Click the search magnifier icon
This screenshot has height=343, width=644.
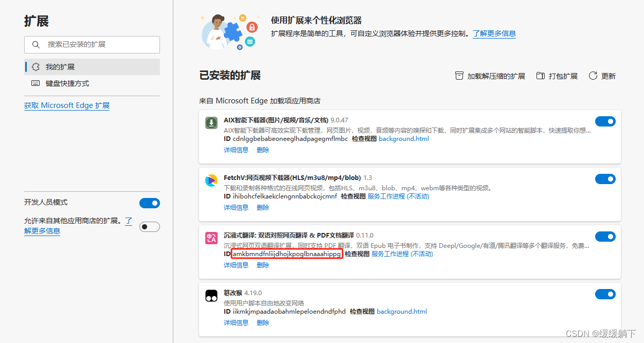coord(36,45)
